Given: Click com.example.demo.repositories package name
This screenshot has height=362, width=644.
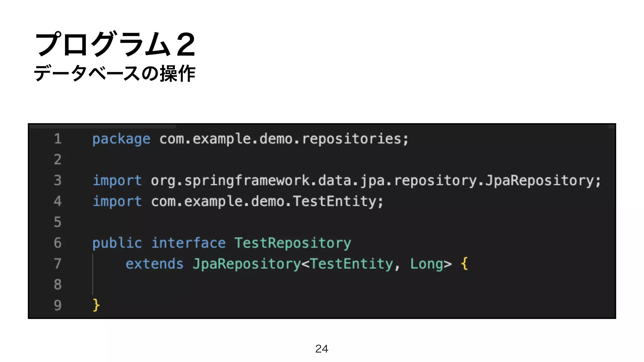Looking at the screenshot, I should click(x=284, y=140).
